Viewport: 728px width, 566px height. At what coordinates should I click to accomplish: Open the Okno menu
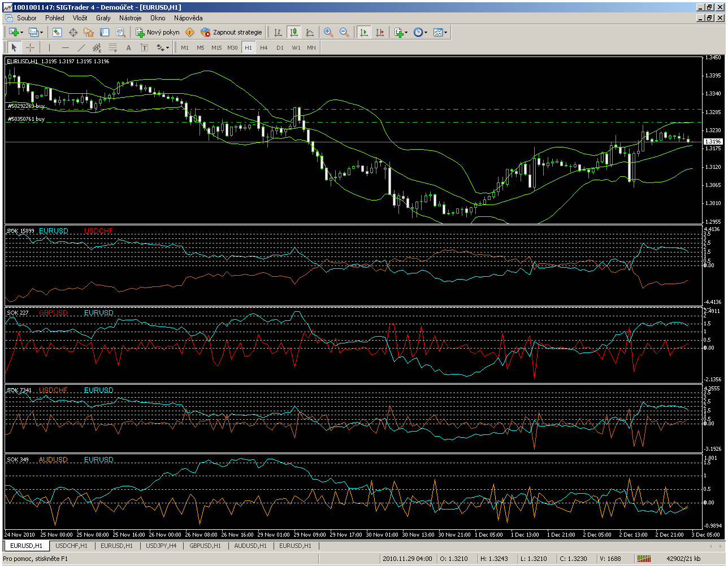point(158,18)
